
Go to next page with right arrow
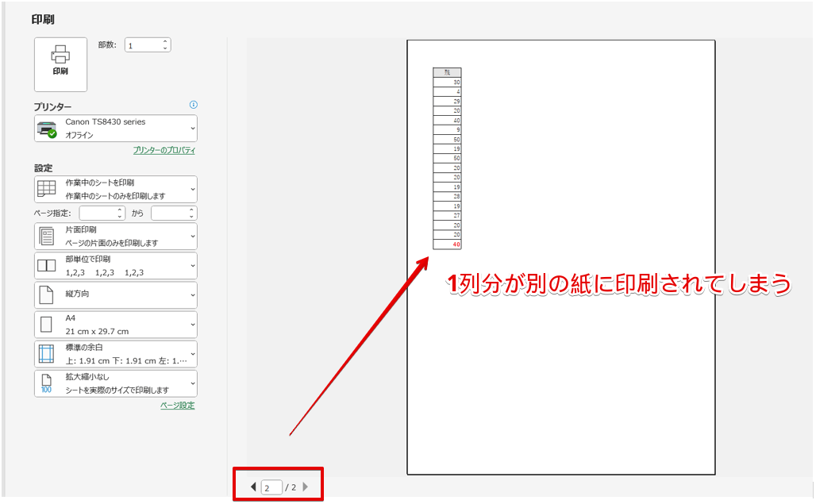click(x=306, y=487)
